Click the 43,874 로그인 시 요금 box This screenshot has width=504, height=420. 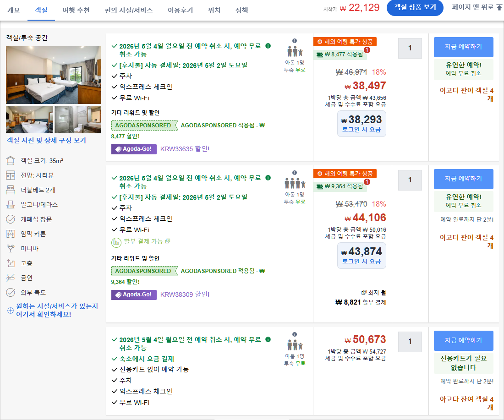pyautogui.click(x=362, y=256)
